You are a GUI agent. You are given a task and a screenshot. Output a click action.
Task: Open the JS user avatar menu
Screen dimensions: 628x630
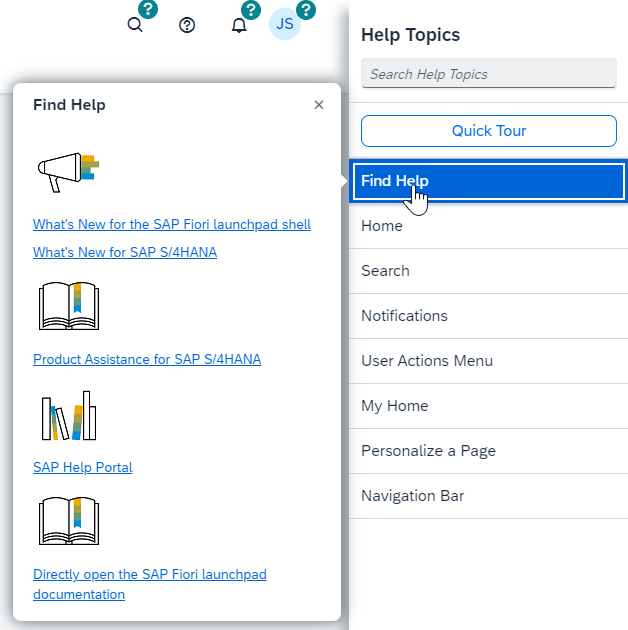(285, 25)
